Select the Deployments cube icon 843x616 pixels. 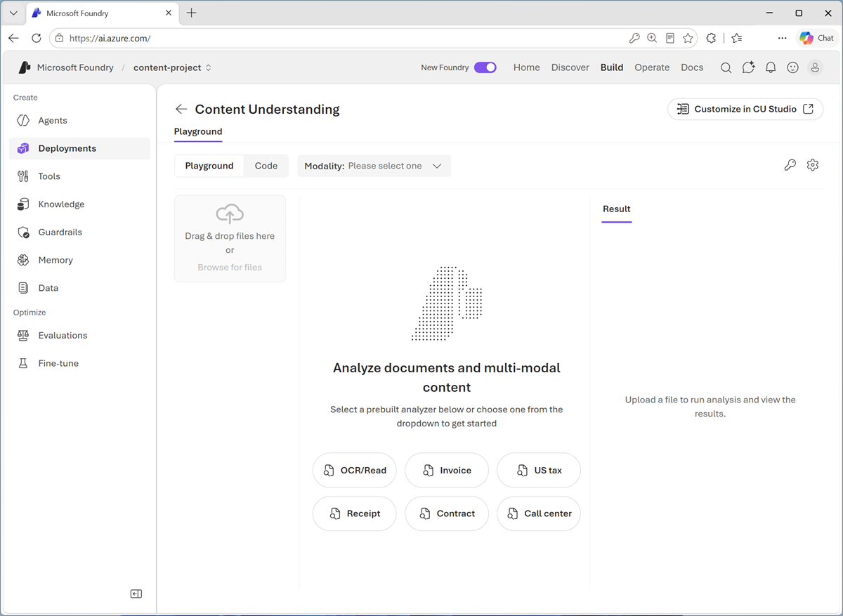[23, 148]
